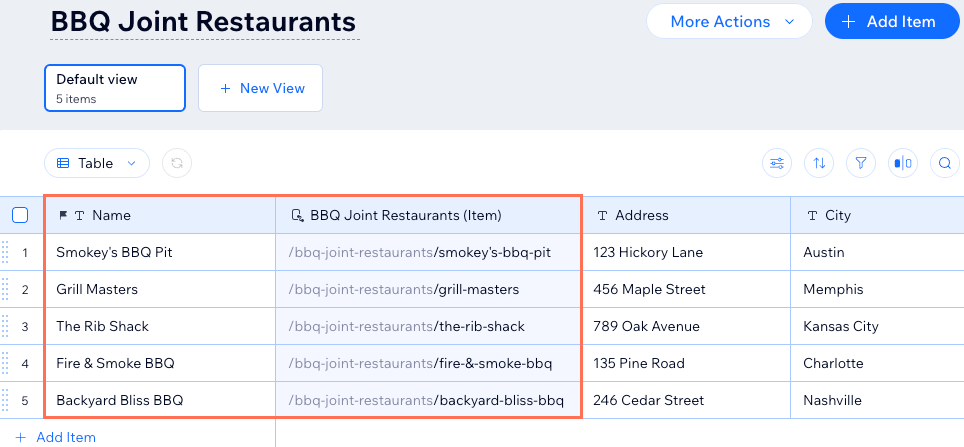This screenshot has width=964, height=447.
Task: Open the filter funnel icon
Action: pos(861,163)
